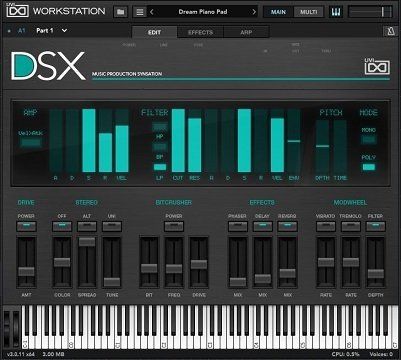Toggle the PHASER effect button
This screenshot has width=401, height=360.
coord(238,226)
